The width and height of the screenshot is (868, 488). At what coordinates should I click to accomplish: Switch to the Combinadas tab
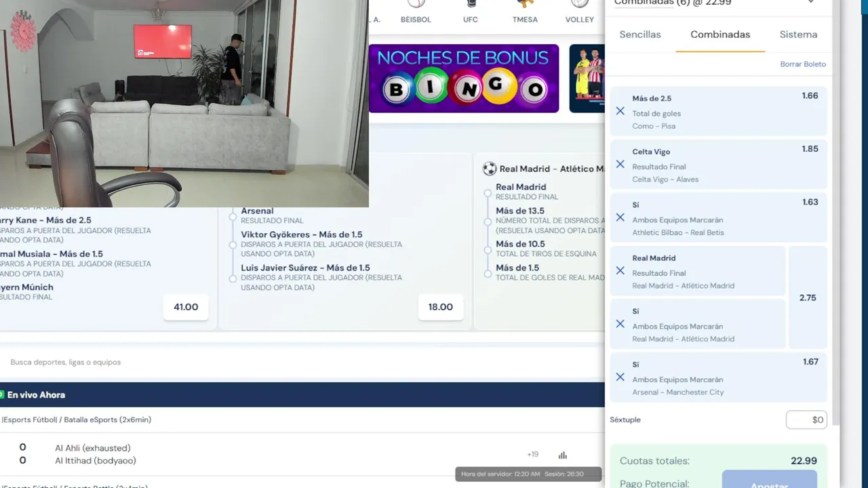click(x=720, y=35)
